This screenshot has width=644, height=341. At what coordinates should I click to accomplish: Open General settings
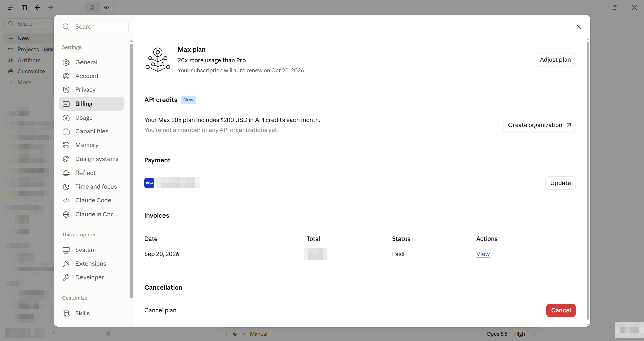[x=92, y=62]
